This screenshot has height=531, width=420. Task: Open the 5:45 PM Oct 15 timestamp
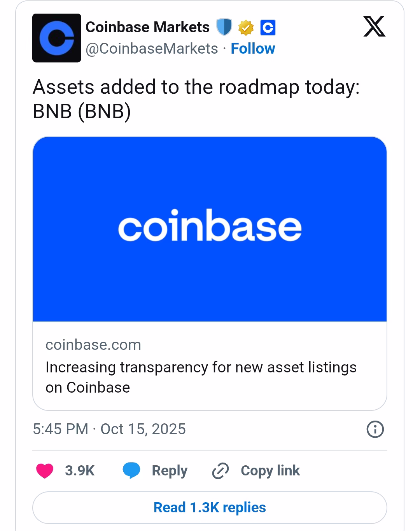pyautogui.click(x=109, y=429)
